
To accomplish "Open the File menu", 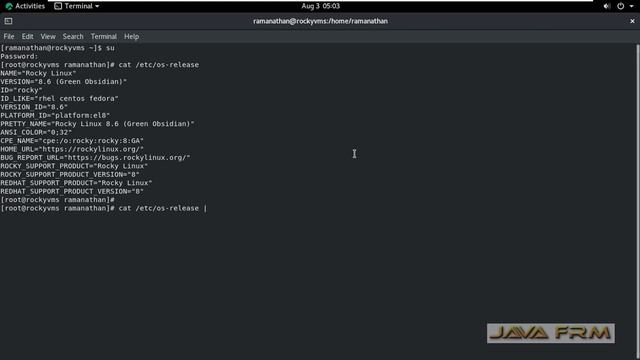I will click(9, 36).
